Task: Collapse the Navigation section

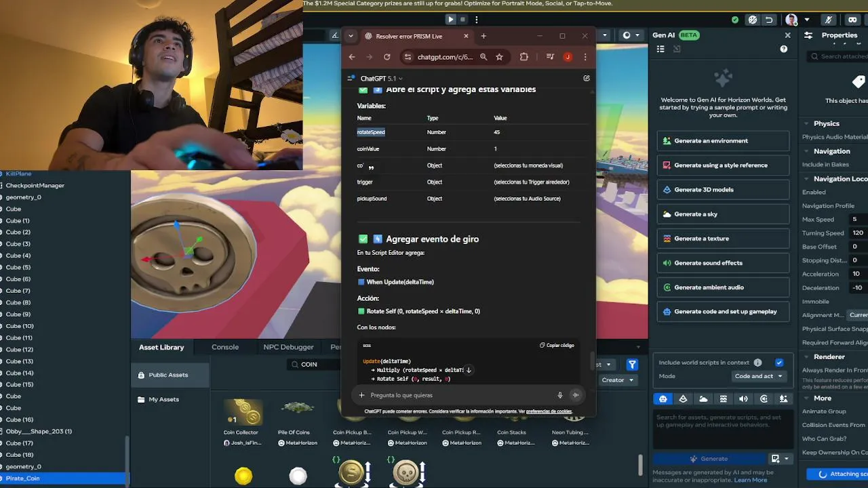Action: pos(806,151)
